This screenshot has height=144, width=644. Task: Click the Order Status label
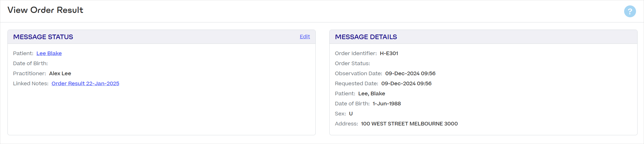(352, 63)
